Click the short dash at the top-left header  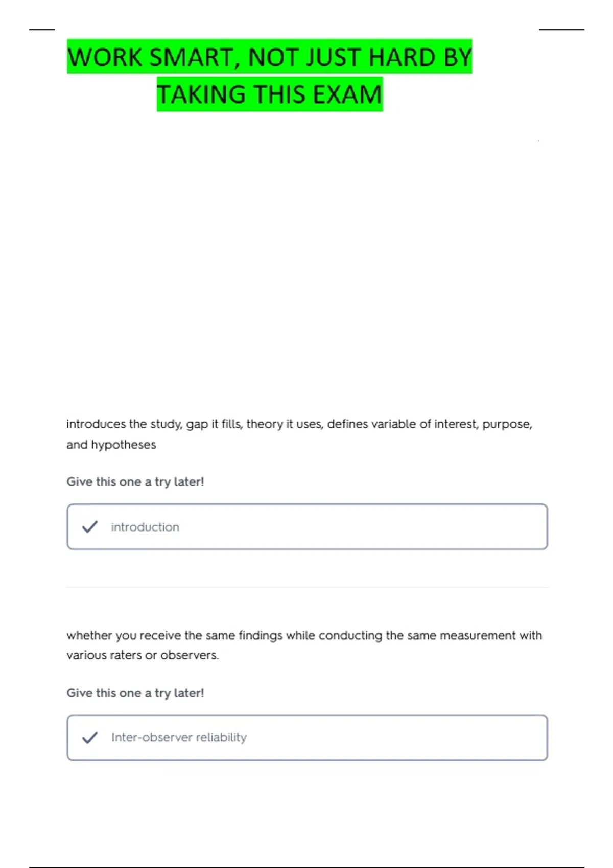42,30
